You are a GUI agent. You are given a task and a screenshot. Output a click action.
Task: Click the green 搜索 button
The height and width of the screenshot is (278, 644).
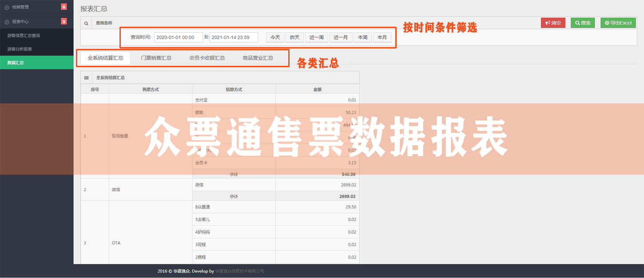pos(583,23)
